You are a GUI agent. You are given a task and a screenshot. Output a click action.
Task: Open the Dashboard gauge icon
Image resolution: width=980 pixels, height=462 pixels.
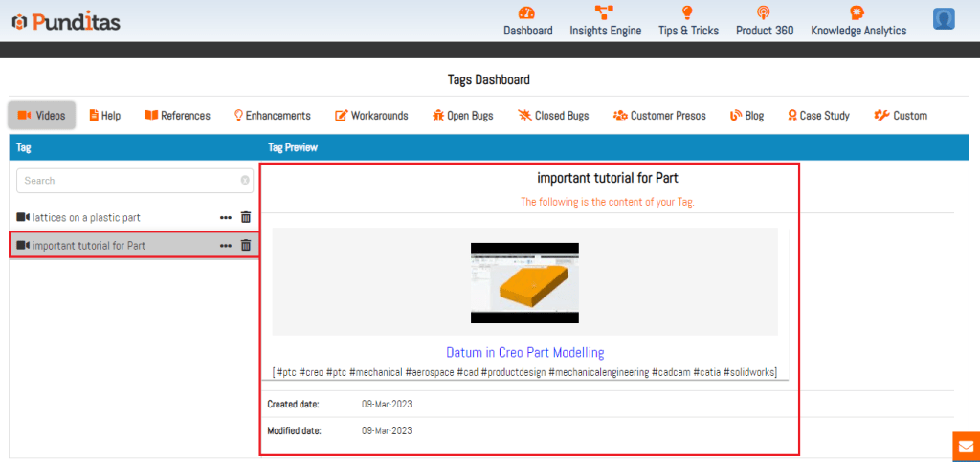pos(527,12)
